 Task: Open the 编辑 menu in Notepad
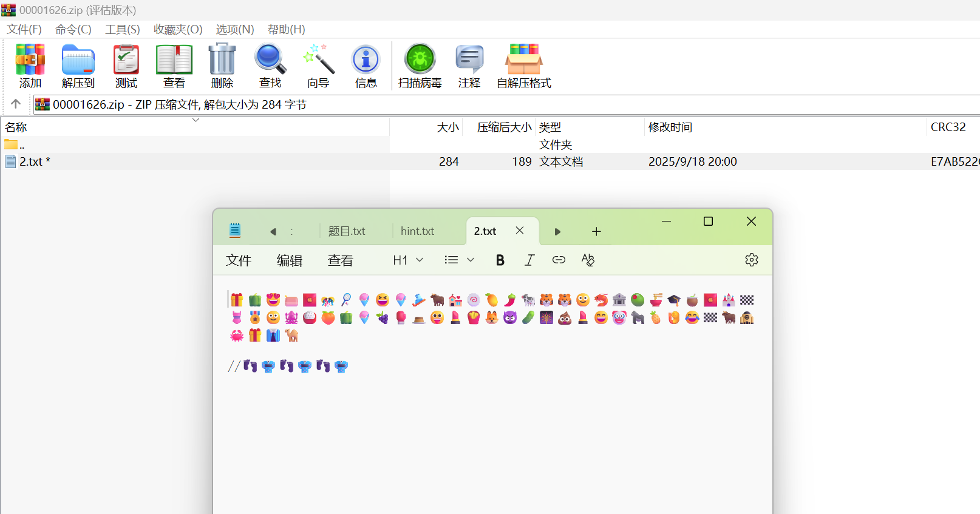289,261
